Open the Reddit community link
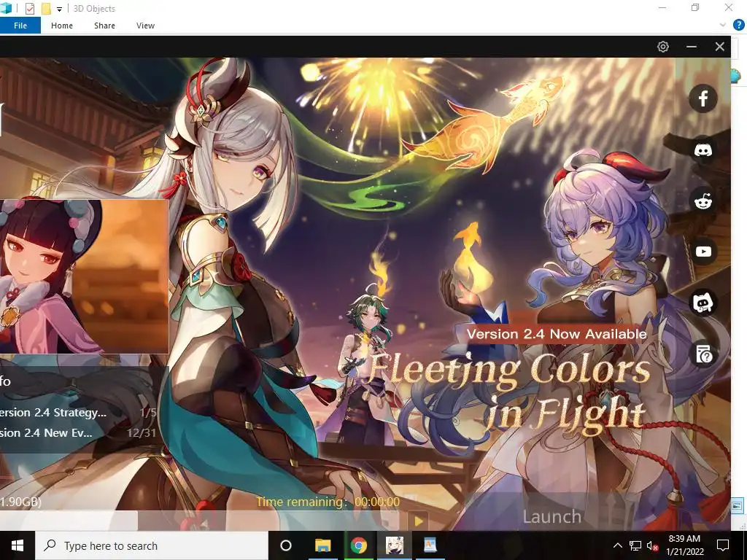Image resolution: width=747 pixels, height=560 pixels. coord(703,201)
